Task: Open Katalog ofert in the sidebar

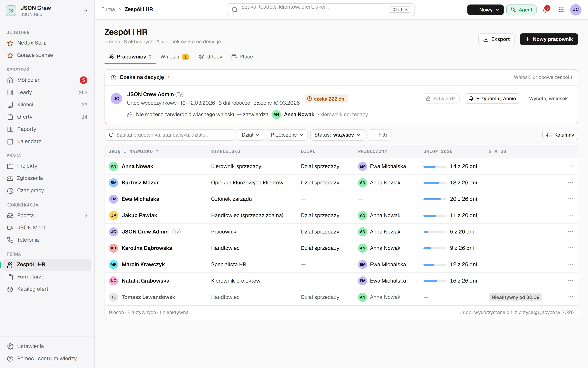Action: pos(47,289)
